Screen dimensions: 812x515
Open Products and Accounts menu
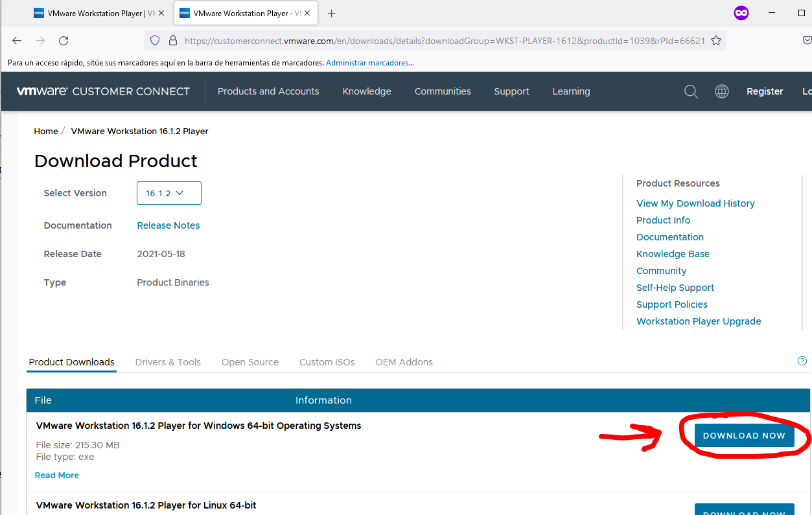pyautogui.click(x=268, y=91)
